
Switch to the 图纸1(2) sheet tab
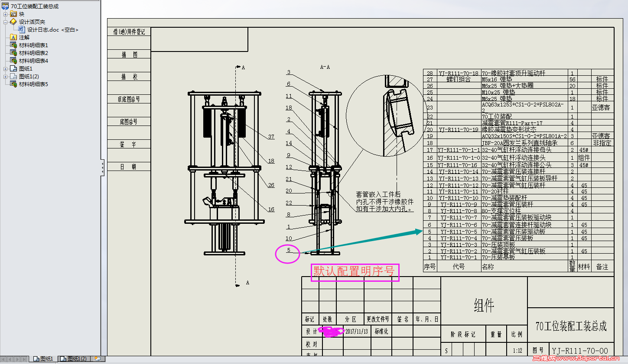point(73,359)
